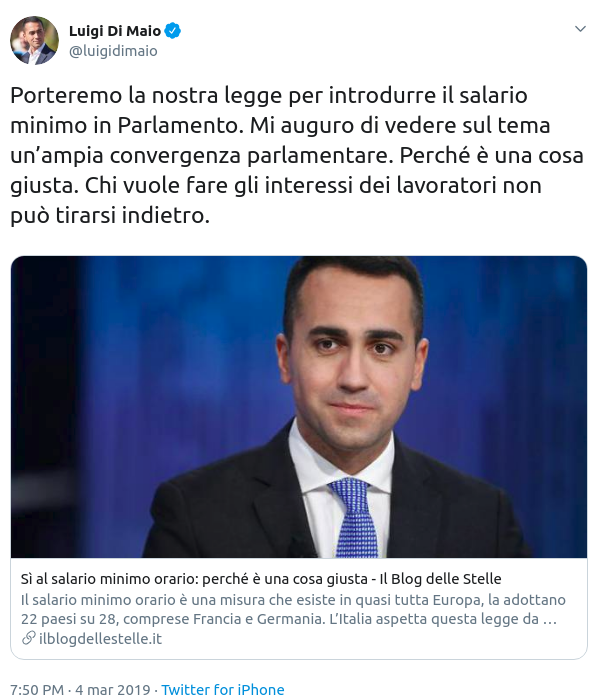Viewport: 594px width, 700px height.
Task: Click the blue dotted tie in the photo
Action: [x=356, y=518]
